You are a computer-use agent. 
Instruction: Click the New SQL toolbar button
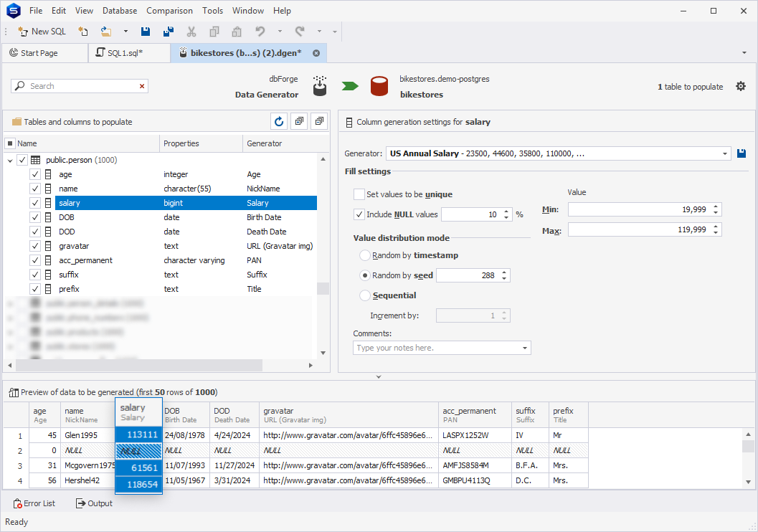click(x=42, y=32)
